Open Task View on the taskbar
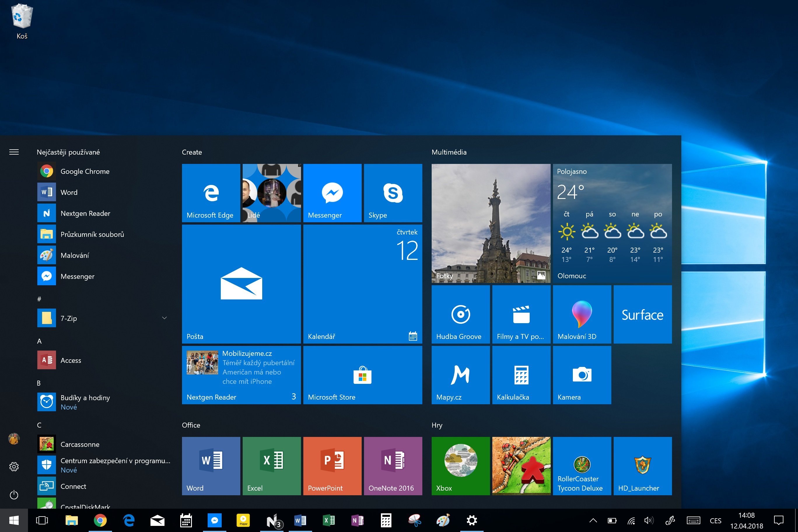The height and width of the screenshot is (532, 798). coord(42,520)
